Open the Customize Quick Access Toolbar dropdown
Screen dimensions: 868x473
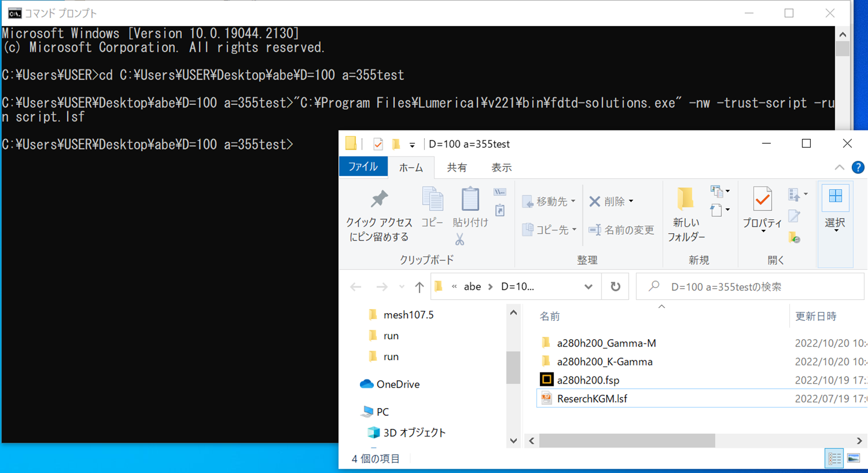(x=412, y=145)
